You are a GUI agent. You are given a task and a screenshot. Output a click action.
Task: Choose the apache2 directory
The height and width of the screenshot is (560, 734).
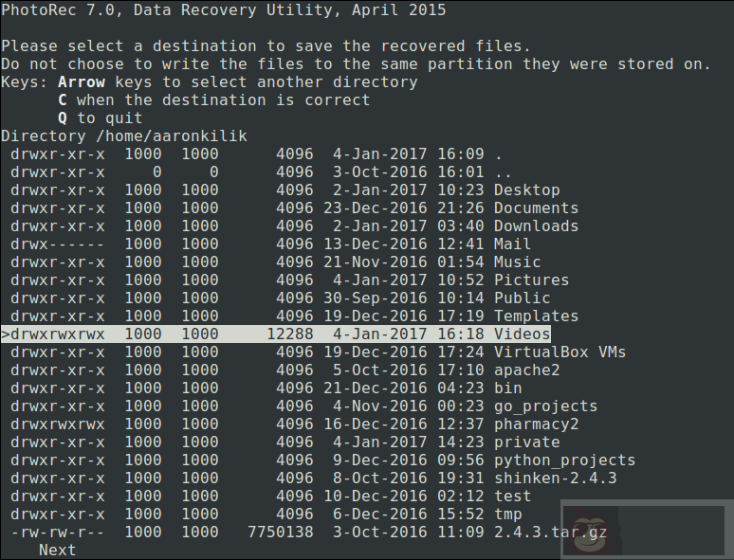point(526,370)
